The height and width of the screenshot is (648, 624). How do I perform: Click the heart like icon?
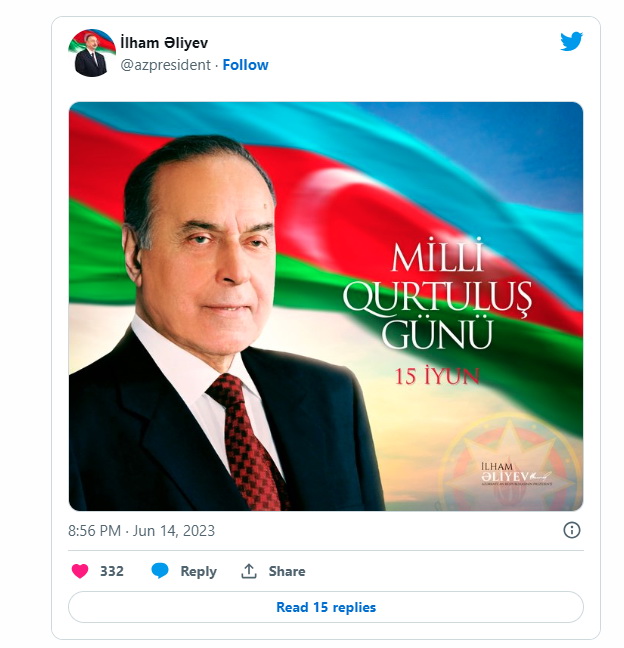pos(80,571)
